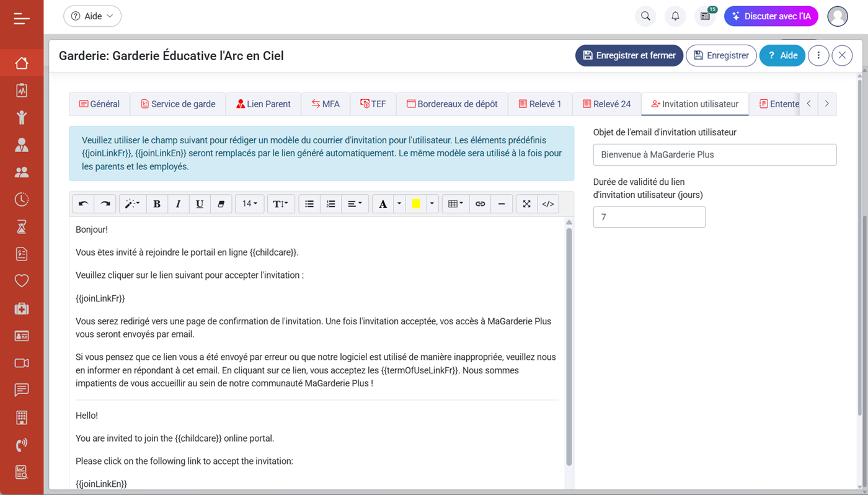Toggle underline formatting
Image resolution: width=868 pixels, height=495 pixels.
coord(200,204)
